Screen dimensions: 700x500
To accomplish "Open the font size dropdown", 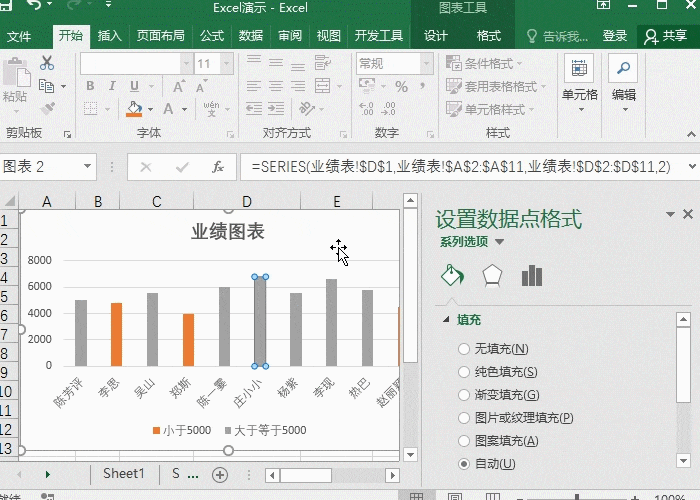I will 227,63.
